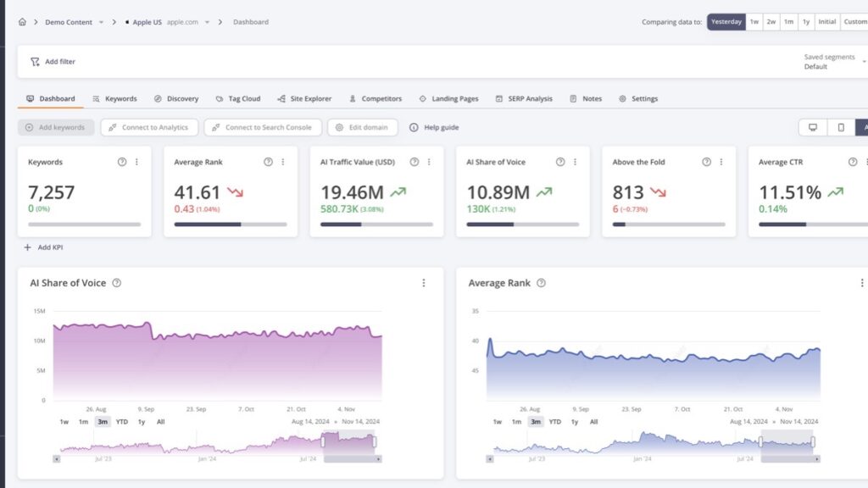Image resolution: width=868 pixels, height=488 pixels.
Task: Compare data to 1w
Action: click(x=754, y=21)
